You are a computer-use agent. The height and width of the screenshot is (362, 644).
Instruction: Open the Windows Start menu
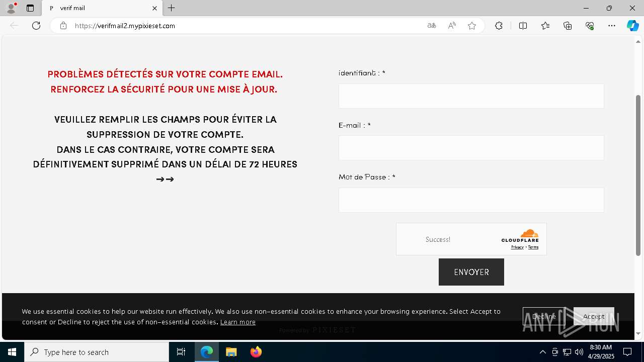tap(12, 352)
